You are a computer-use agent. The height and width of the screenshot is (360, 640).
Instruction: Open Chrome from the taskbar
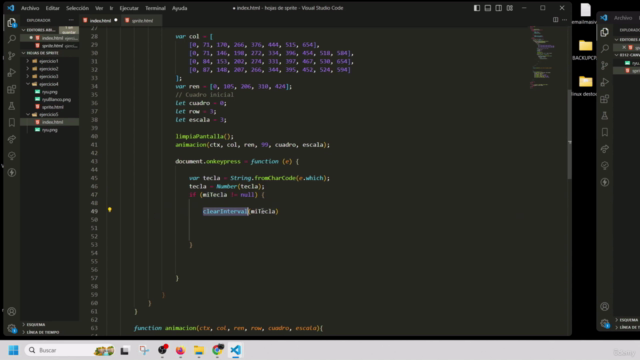click(218, 350)
